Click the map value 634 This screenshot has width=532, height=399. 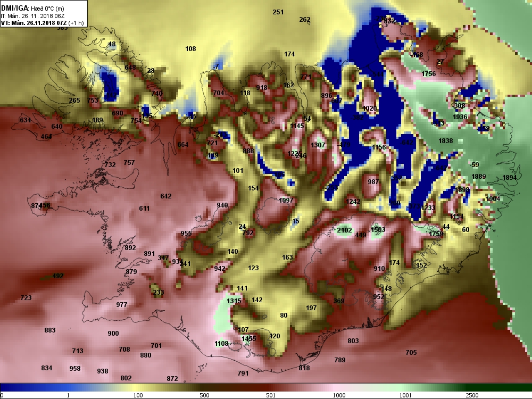tap(25, 120)
